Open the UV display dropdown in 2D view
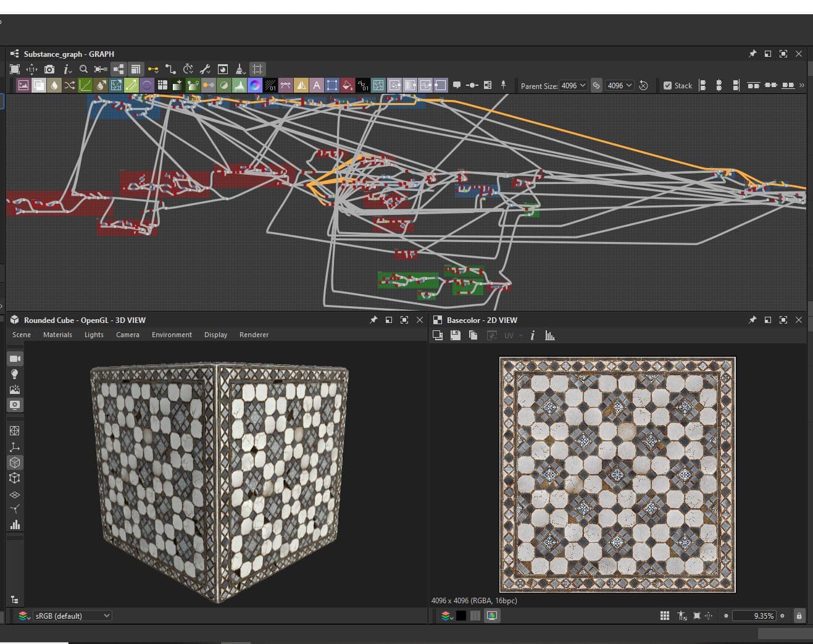This screenshot has height=644, width=813. pos(513,335)
